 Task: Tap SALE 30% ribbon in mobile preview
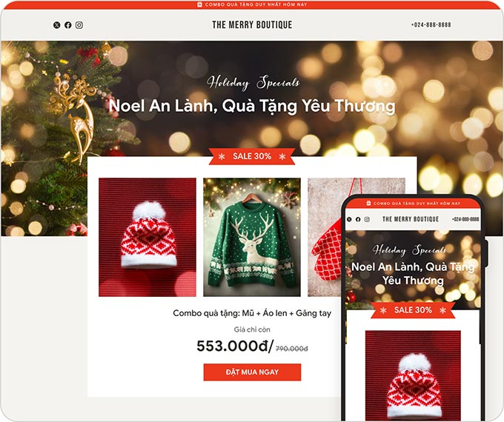pyautogui.click(x=413, y=310)
